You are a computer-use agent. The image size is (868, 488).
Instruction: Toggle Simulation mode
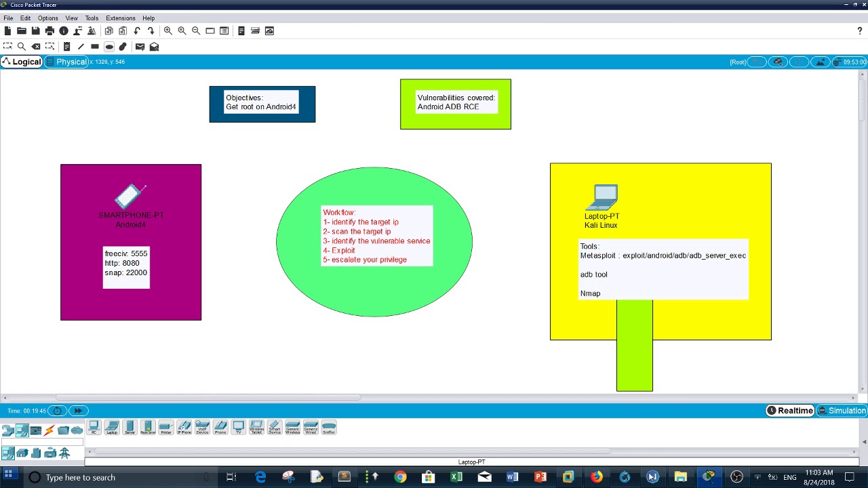click(x=842, y=410)
